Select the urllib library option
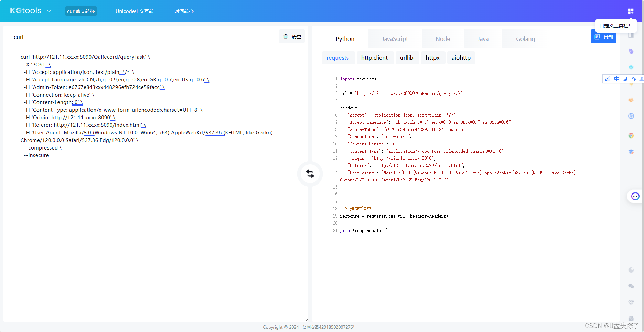The height and width of the screenshot is (332, 644). pos(407,58)
